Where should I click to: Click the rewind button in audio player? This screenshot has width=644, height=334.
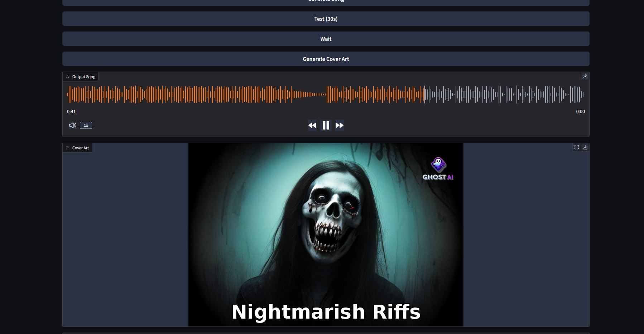click(x=312, y=125)
